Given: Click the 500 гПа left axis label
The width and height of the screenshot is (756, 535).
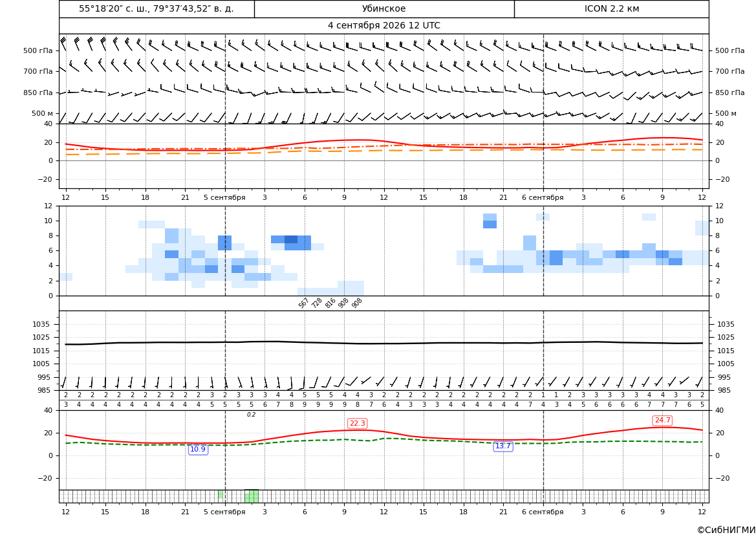Looking at the screenshot, I should (x=38, y=50).
